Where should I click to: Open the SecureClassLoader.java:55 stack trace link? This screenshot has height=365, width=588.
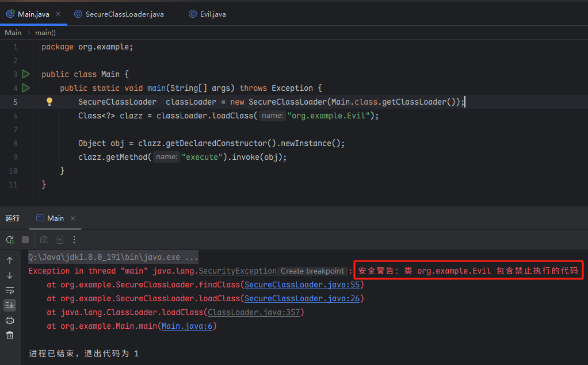click(x=303, y=285)
